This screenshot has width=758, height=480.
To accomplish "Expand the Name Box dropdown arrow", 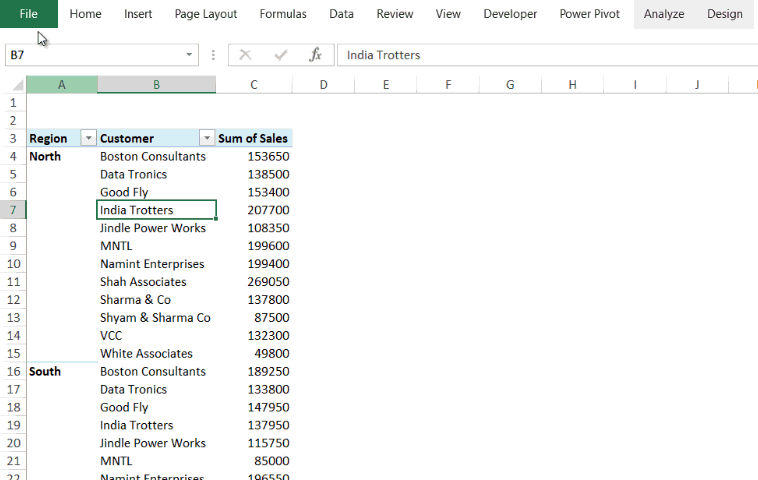I will (190, 55).
